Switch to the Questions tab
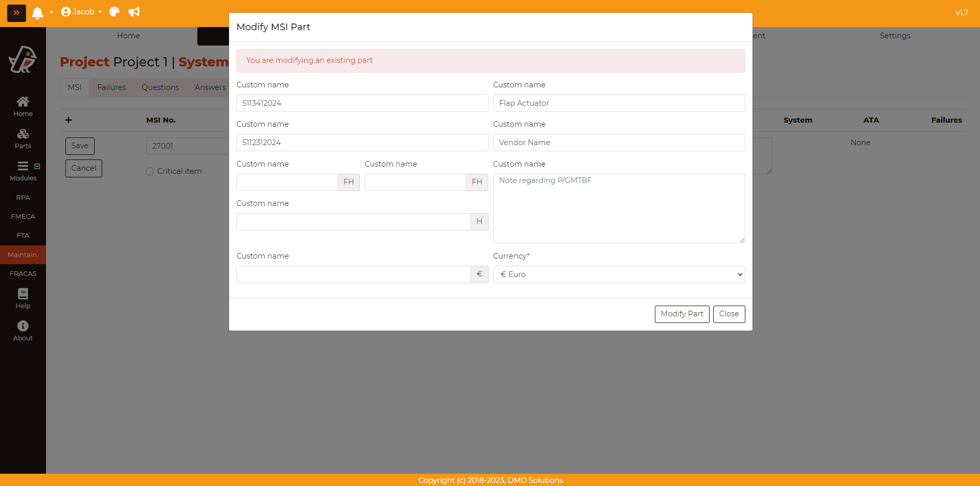The height and width of the screenshot is (486, 980). coord(160,87)
